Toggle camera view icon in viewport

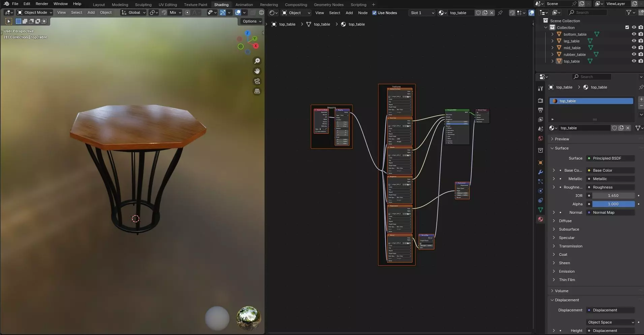257,81
